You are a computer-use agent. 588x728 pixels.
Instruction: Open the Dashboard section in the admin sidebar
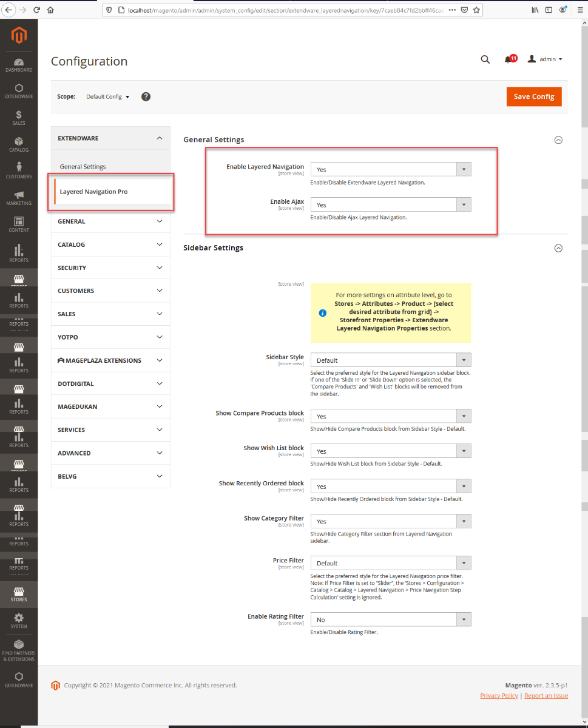(x=19, y=65)
